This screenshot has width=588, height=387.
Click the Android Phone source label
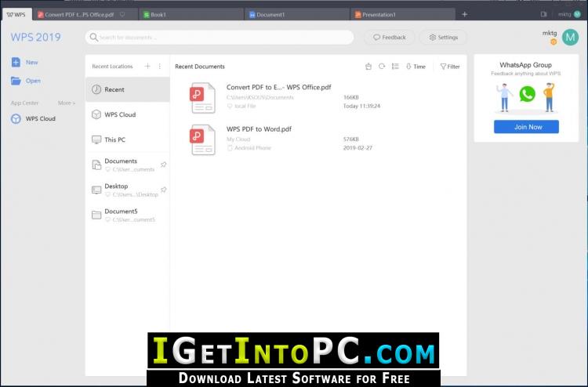(x=252, y=148)
